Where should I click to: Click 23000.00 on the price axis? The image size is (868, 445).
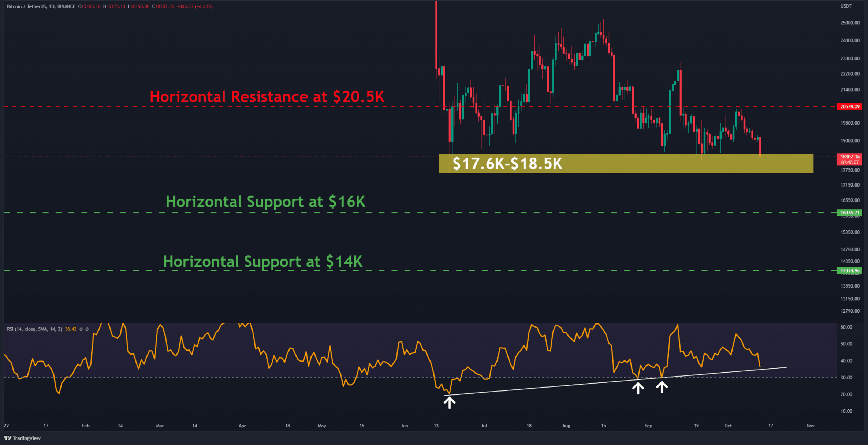(850, 58)
